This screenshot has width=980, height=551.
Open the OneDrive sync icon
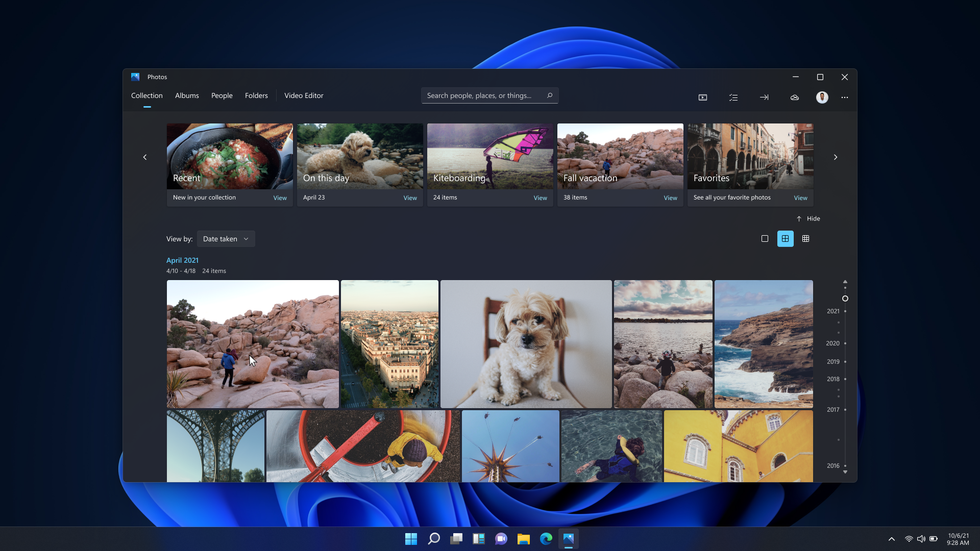coord(794,97)
